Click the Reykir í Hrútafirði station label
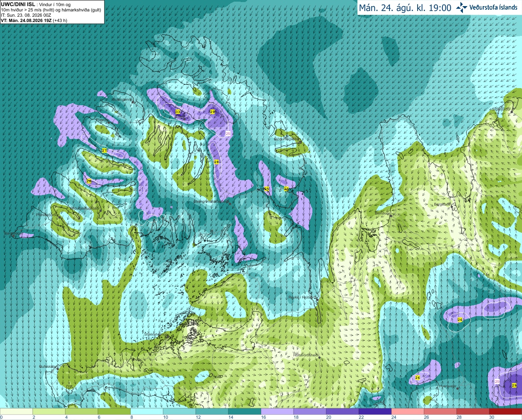Screen dimensions: 522x420 [x=302, y=298]
